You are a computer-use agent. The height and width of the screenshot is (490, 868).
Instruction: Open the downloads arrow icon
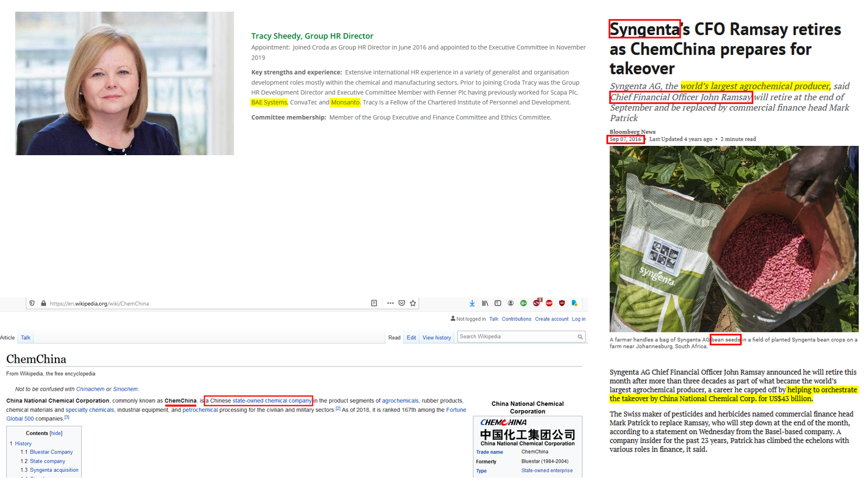472,303
